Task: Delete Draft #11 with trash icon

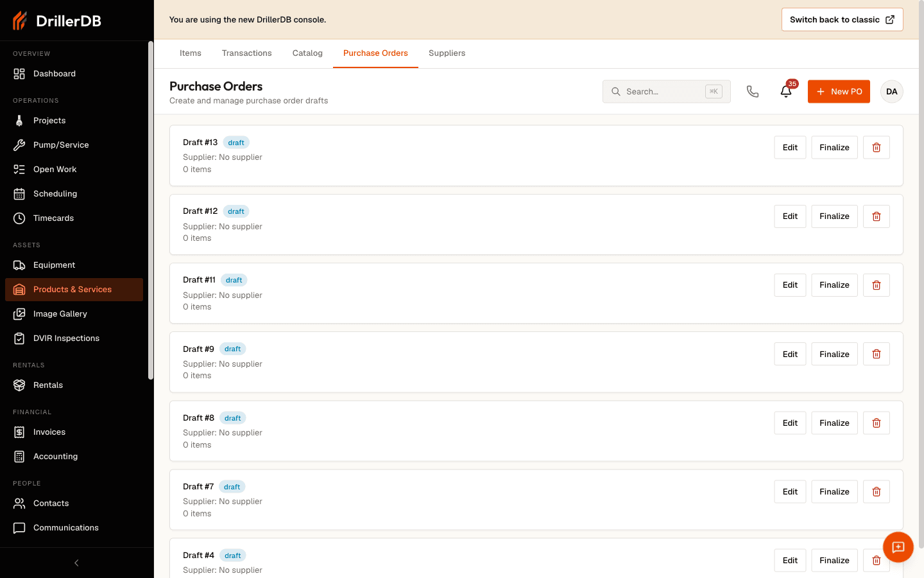Action: pyautogui.click(x=877, y=285)
